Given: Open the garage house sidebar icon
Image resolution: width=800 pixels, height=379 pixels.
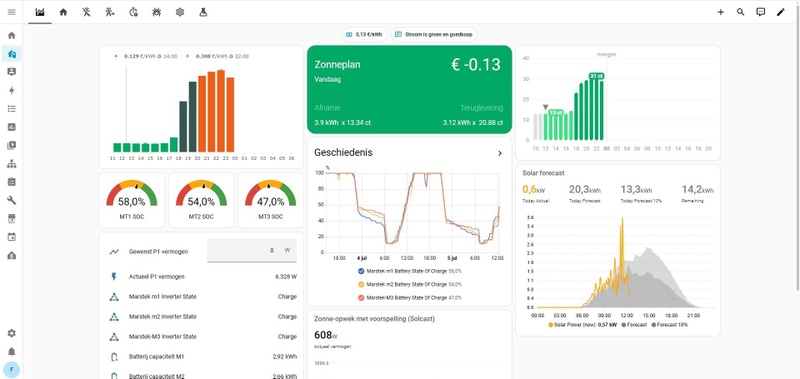Looking at the screenshot, I should 12,256.
